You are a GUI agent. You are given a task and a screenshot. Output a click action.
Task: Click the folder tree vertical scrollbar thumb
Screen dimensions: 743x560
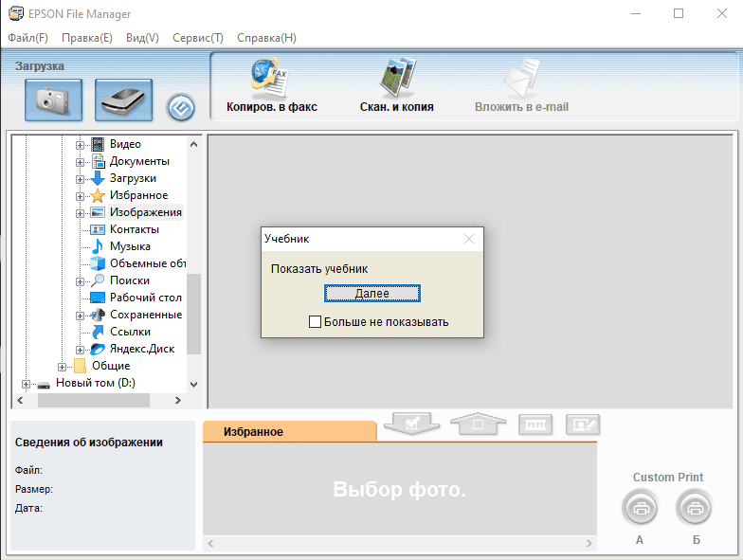(x=193, y=315)
